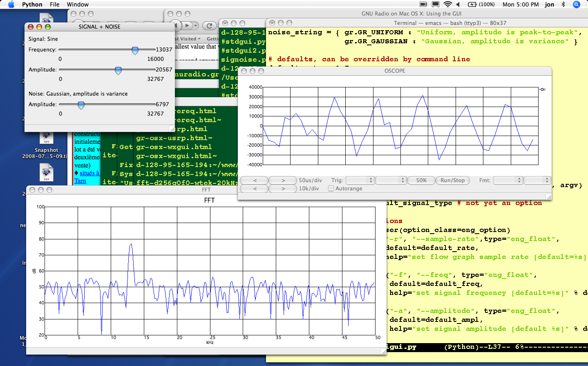
Task: Open the File menu
Action: point(55,4)
